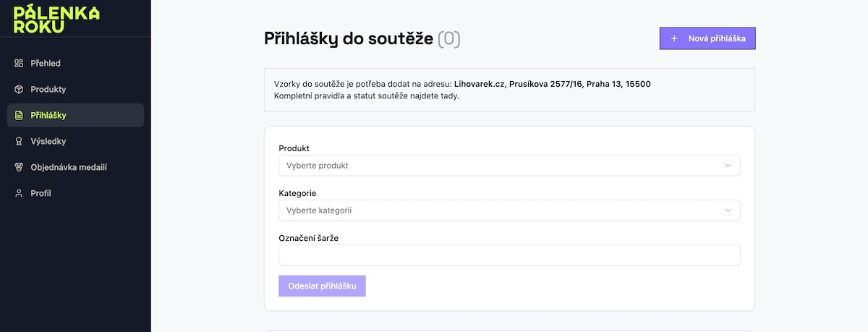
Task: Focus the Označení šarže input field
Action: tap(509, 255)
